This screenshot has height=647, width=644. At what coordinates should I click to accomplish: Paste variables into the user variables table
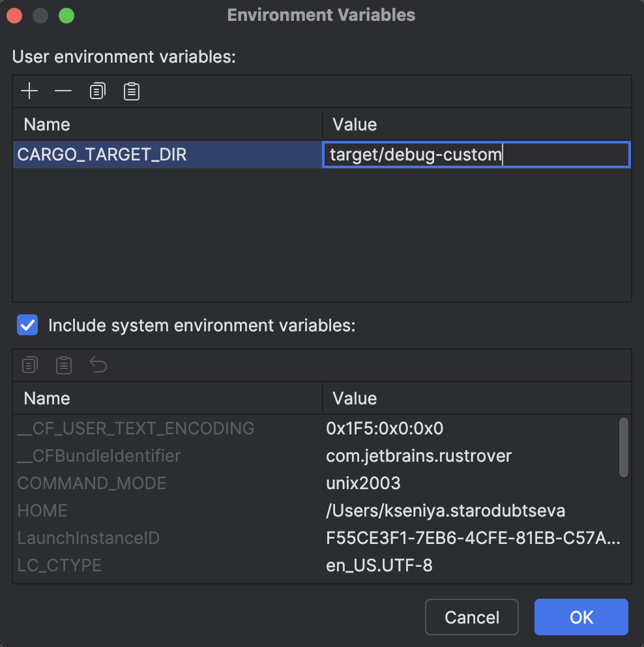pos(131,91)
